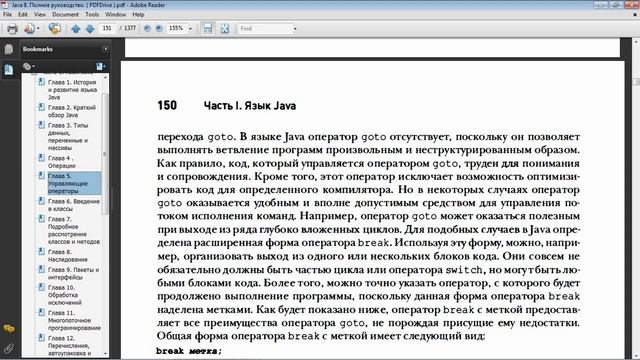This screenshot has height=360, width=640.
Task: Click the bookmark page icon beside Глава 1
Action: point(41,82)
